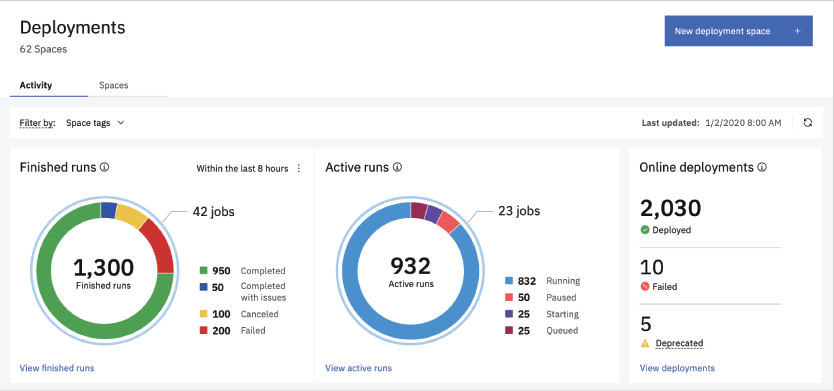Click the red Failed status icon
This screenshot has height=391, width=834.
click(x=645, y=287)
